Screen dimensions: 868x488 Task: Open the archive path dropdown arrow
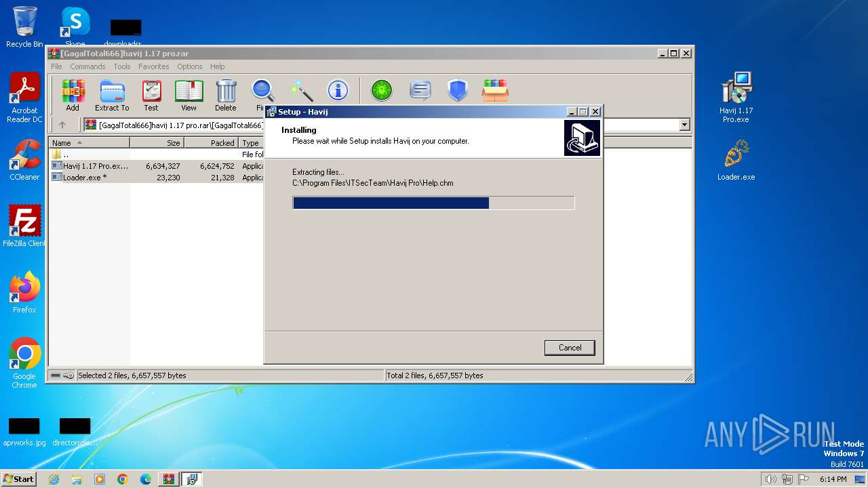(x=684, y=125)
